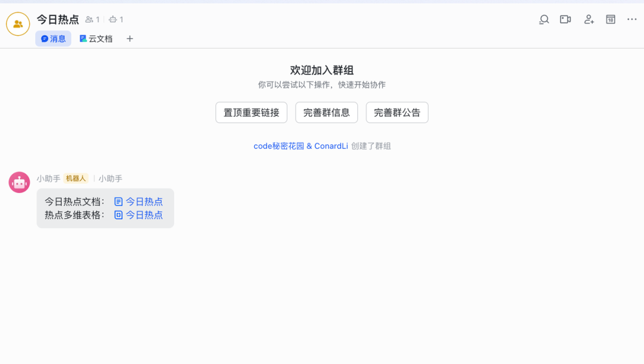Click 小助手's robot avatar thumbnail

18,182
